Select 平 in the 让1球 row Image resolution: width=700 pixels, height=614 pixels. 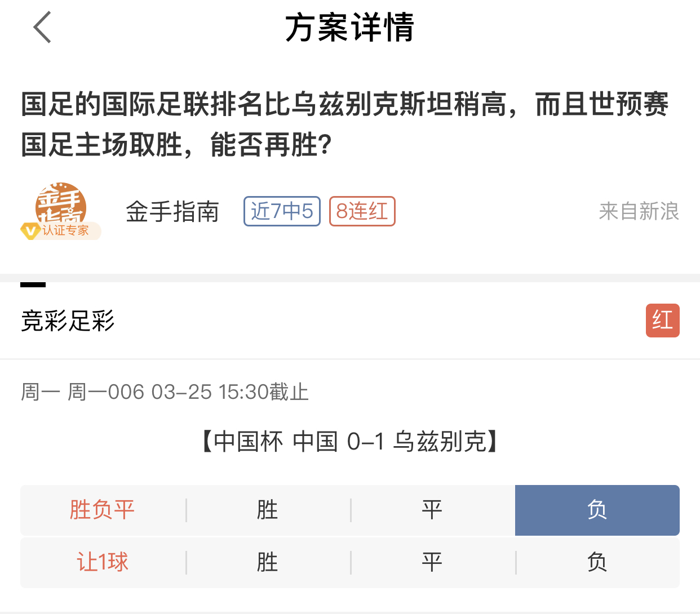[432, 562]
